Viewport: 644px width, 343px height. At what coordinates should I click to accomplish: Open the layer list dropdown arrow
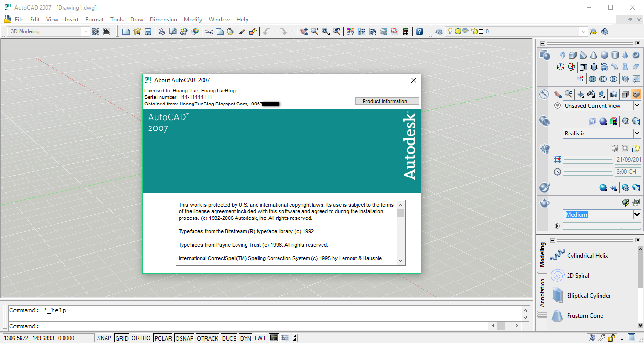coord(583,31)
